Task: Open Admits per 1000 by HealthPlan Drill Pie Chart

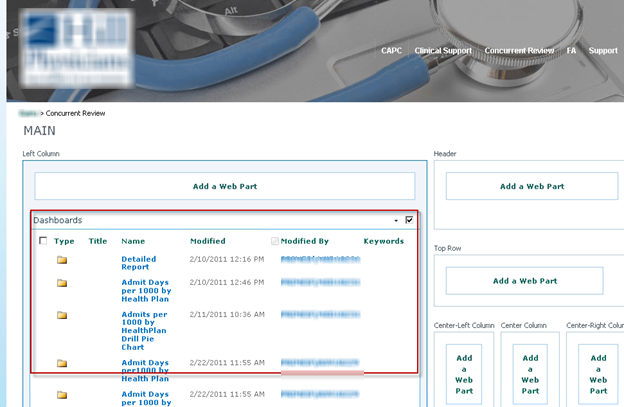Action: click(x=144, y=329)
